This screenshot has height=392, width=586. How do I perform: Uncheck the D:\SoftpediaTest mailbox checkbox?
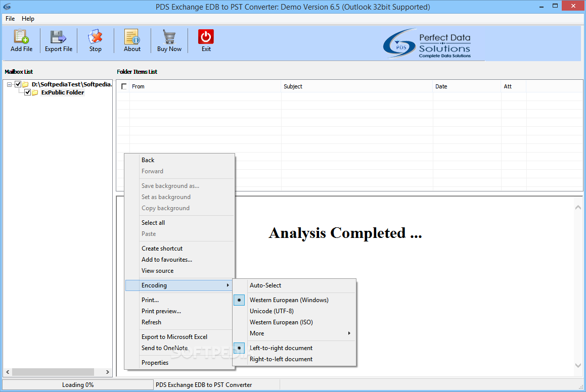(18, 84)
